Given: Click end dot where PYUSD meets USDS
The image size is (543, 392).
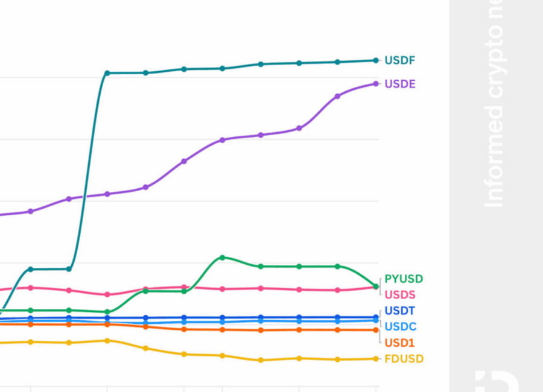Looking at the screenshot, I should point(376,286).
